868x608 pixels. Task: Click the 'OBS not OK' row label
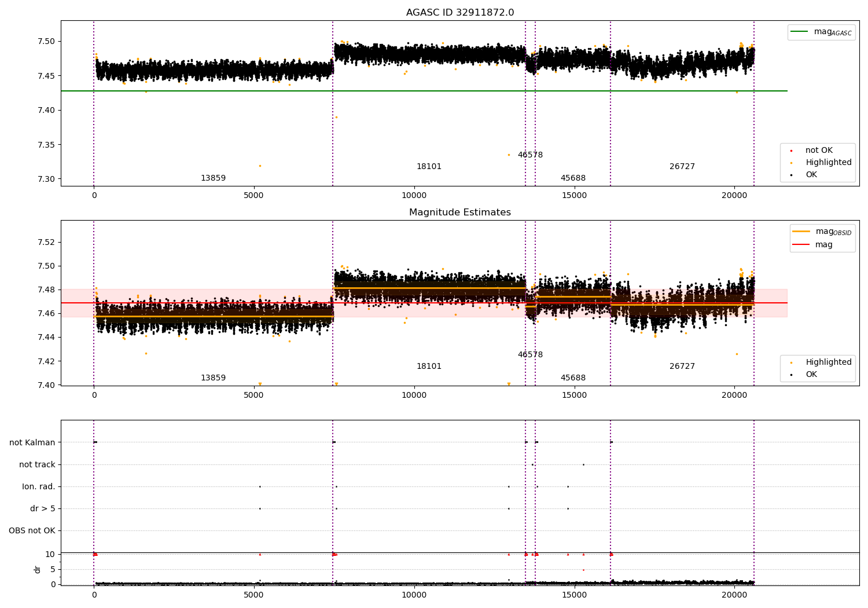(32, 530)
